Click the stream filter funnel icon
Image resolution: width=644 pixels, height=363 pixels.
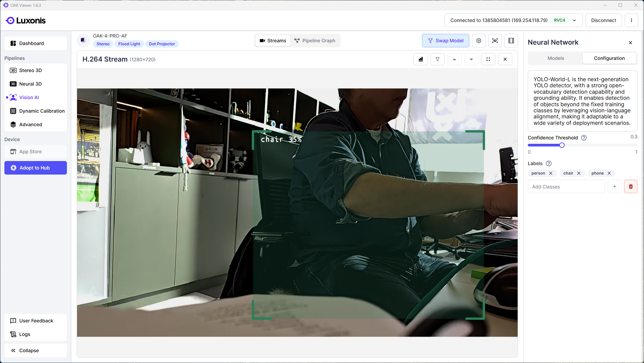tap(438, 59)
